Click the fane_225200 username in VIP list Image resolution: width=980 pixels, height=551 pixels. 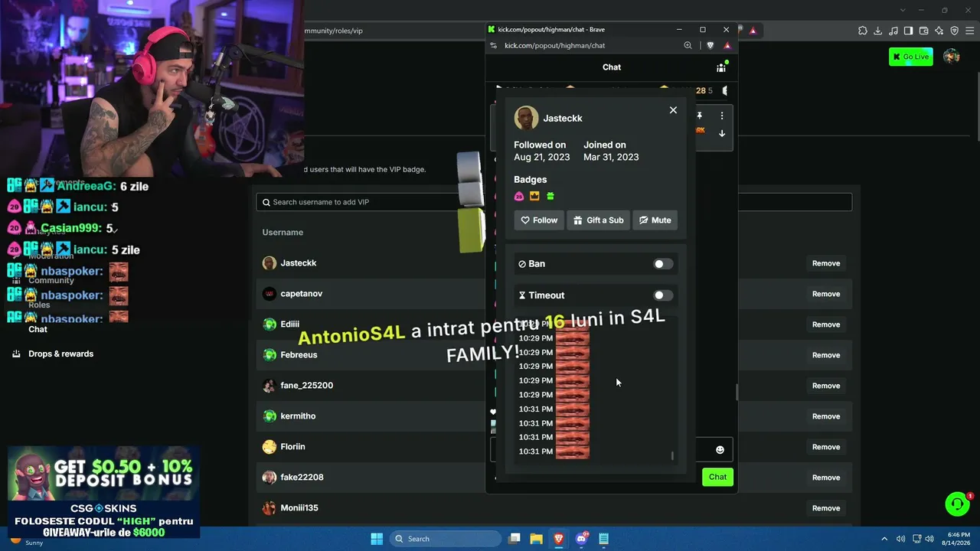click(x=307, y=386)
